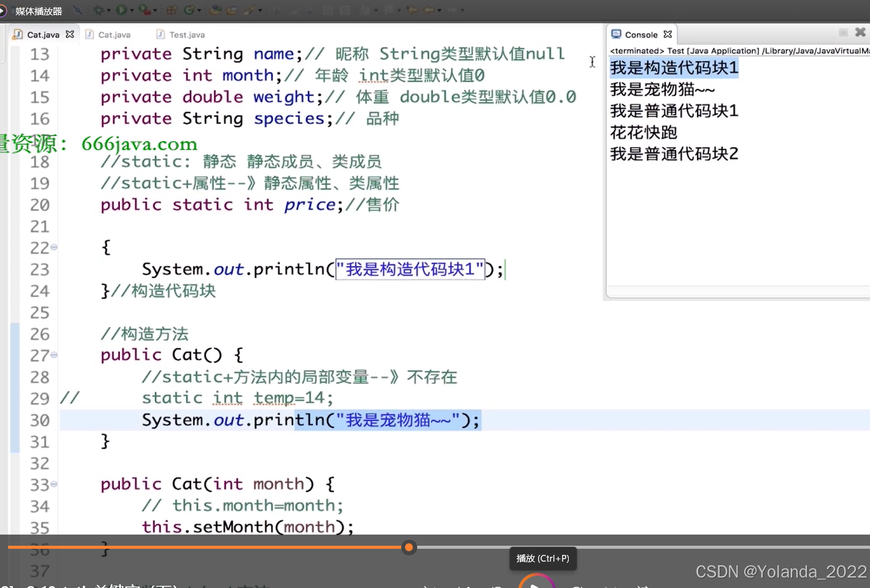Viewport: 870px width, 588px height.
Task: Click the green Run button
Action: [121, 10]
